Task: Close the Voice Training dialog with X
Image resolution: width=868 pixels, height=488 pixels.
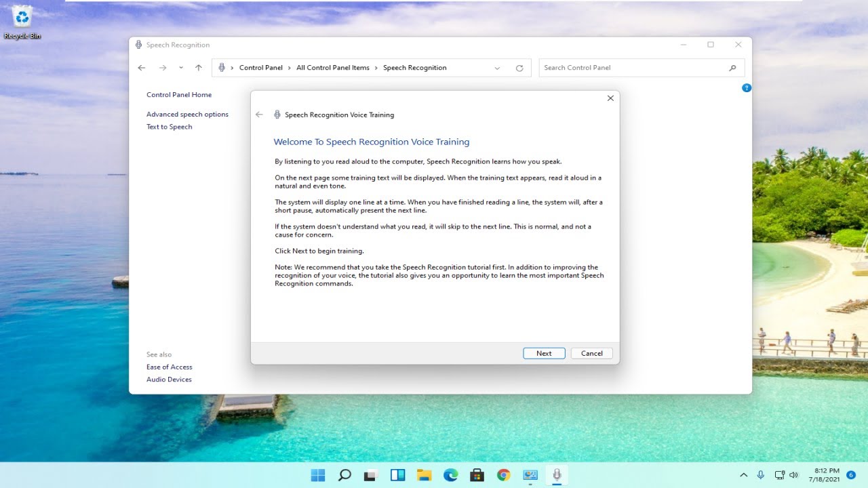Action: tap(610, 98)
